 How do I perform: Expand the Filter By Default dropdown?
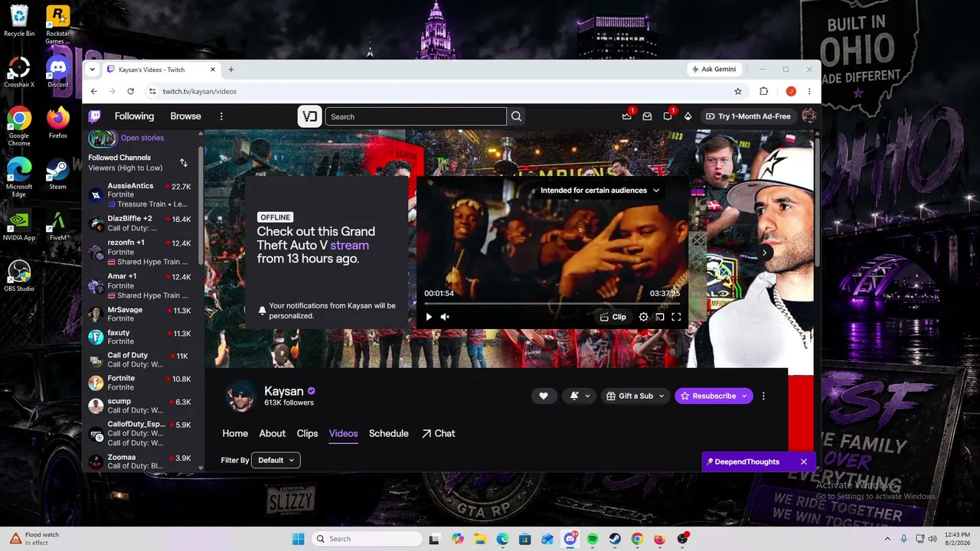(x=276, y=460)
